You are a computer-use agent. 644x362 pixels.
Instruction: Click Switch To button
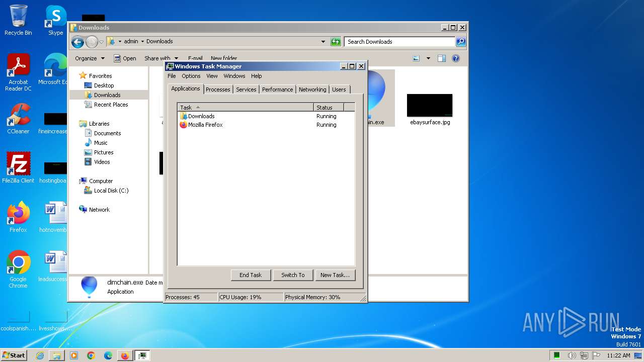(293, 275)
